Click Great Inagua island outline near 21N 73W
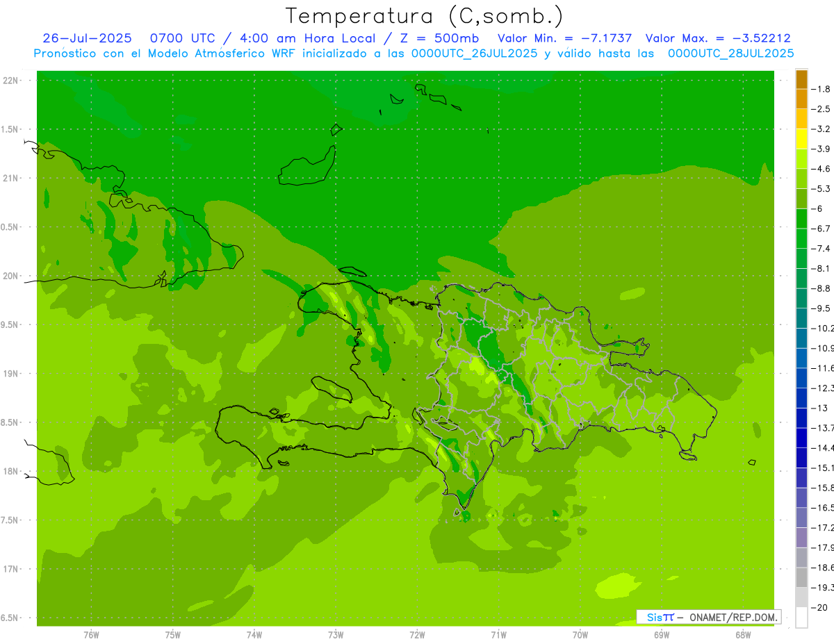The image size is (834, 644). pos(307,167)
